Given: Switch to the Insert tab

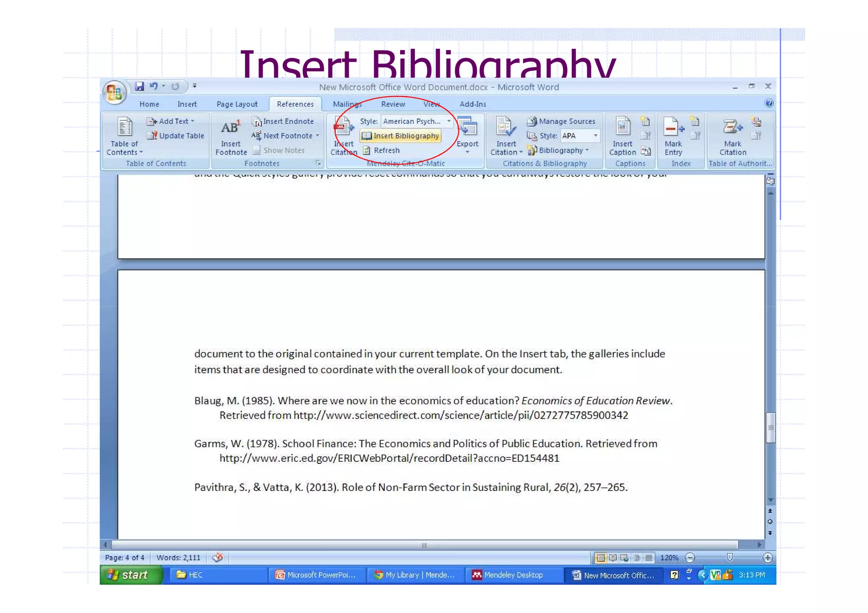Looking at the screenshot, I should (x=187, y=104).
